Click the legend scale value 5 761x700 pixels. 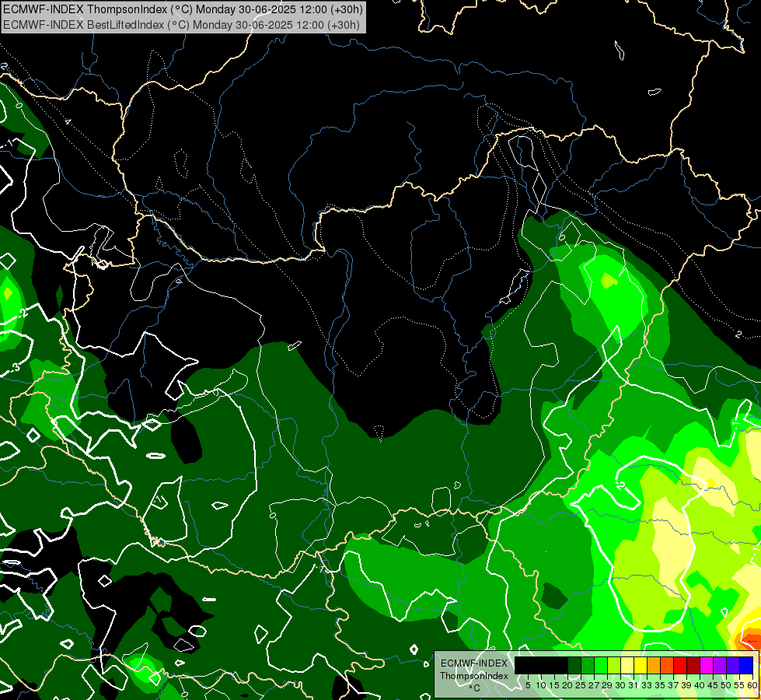[528, 685]
